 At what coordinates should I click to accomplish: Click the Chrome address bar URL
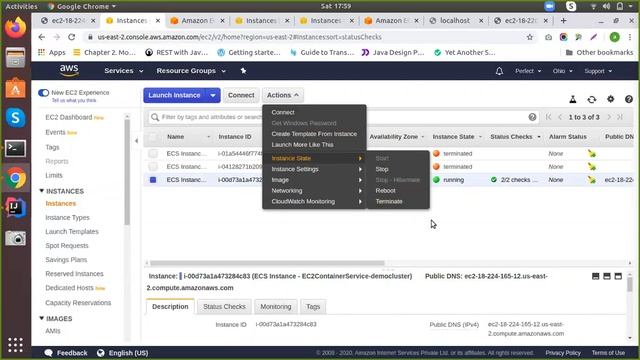coord(240,37)
